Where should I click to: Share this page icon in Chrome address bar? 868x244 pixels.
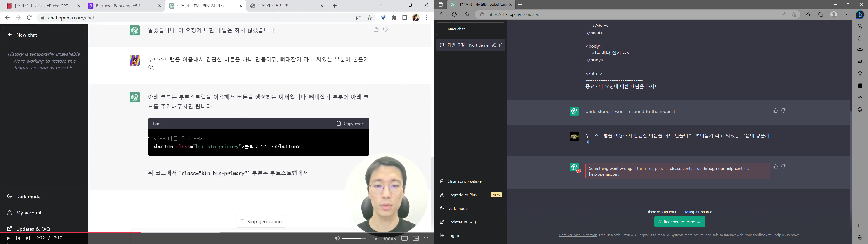click(x=359, y=18)
